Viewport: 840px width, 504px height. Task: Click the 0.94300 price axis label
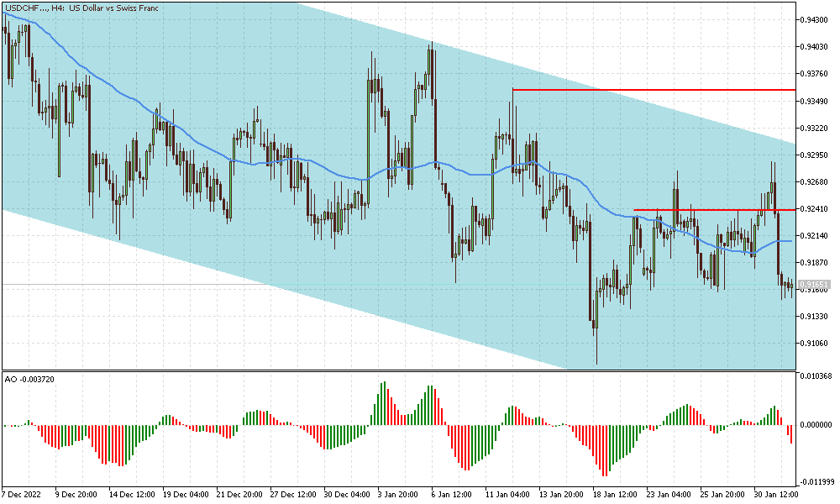tap(812, 20)
